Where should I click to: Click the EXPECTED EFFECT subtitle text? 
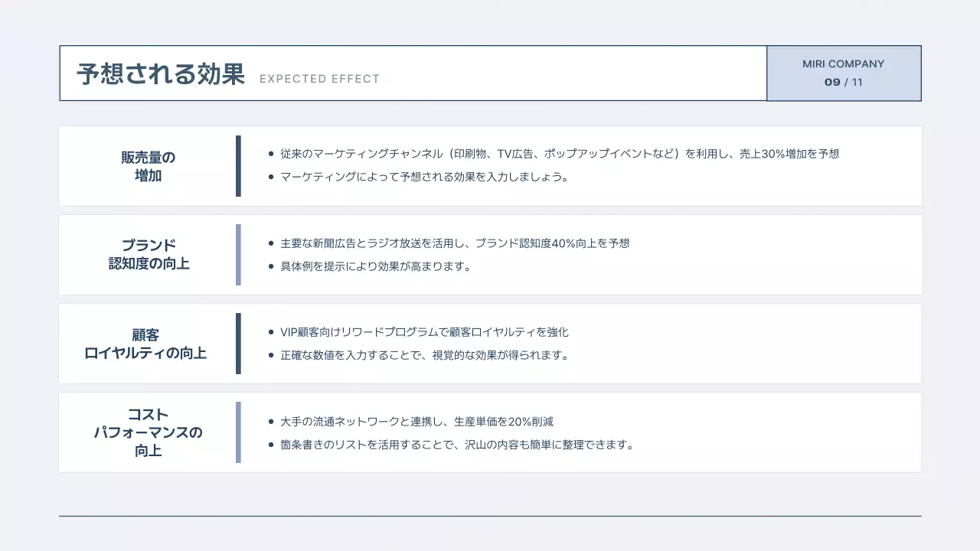[x=320, y=78]
